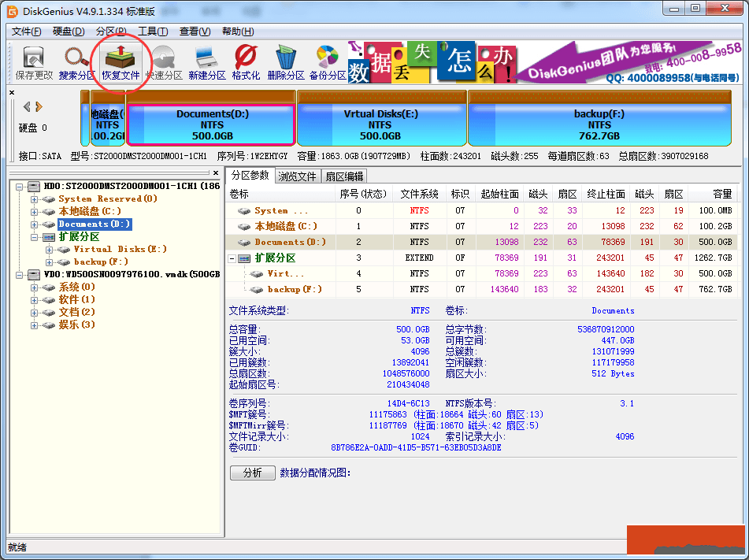Close the left tree panel with the X
The height and width of the screenshot is (560, 749).
pyautogui.click(x=216, y=173)
